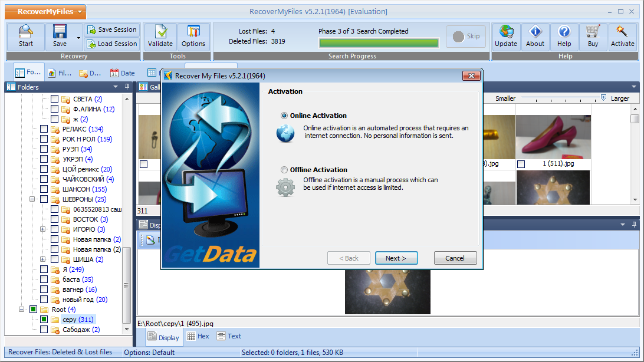The image size is (644, 362).
Task: Tick the checkbox for ШАНСОН folder
Action: point(44,189)
